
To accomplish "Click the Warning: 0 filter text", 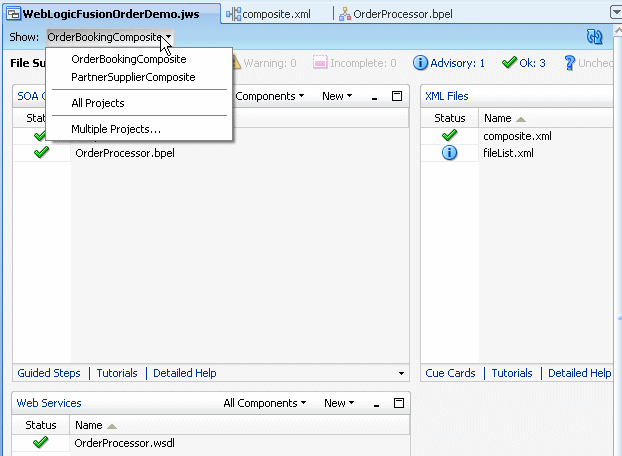I will [x=270, y=63].
